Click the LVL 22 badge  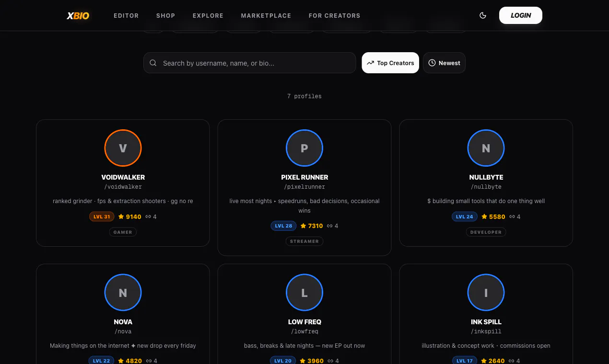click(101, 361)
